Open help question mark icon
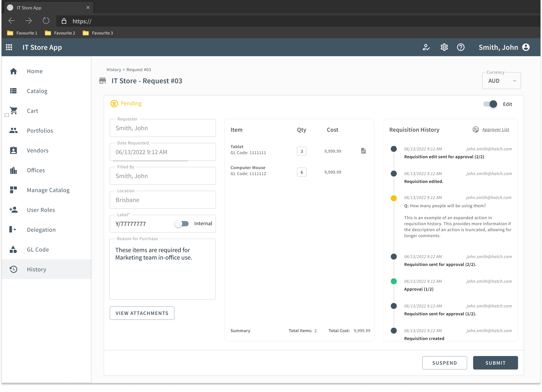 460,47
